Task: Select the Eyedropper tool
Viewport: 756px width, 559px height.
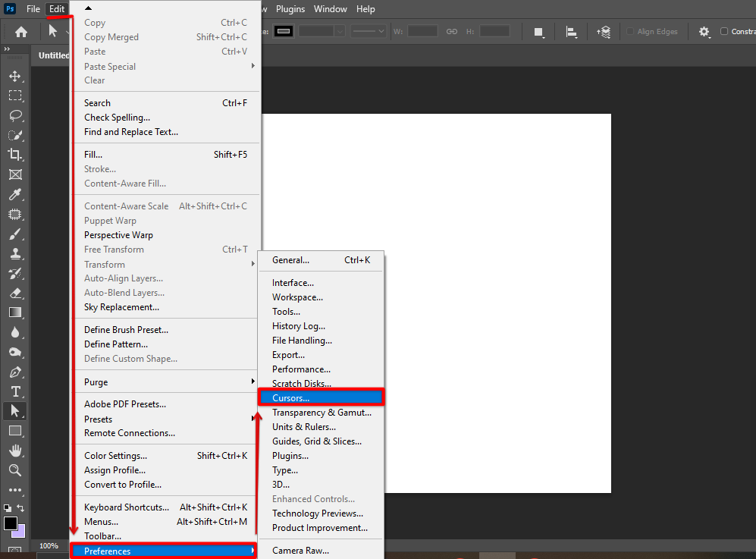Action: coord(15,194)
